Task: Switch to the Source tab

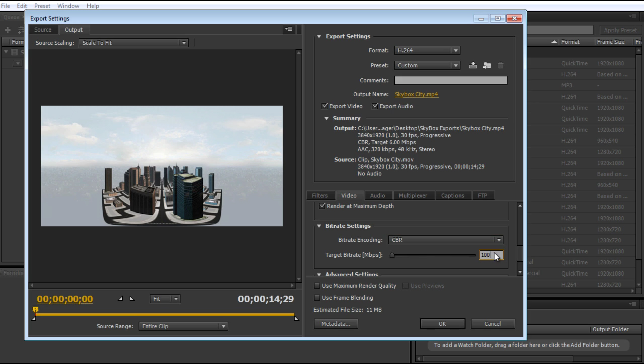Action: point(43,29)
